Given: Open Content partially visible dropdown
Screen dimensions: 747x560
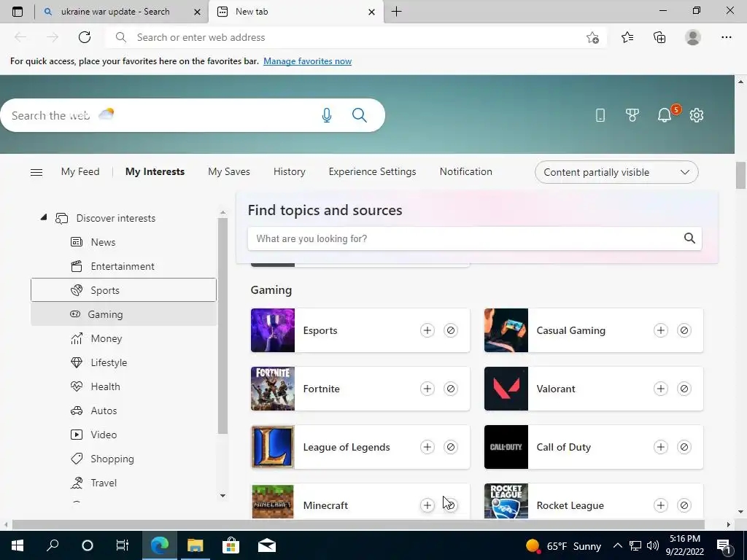Looking at the screenshot, I should (616, 172).
